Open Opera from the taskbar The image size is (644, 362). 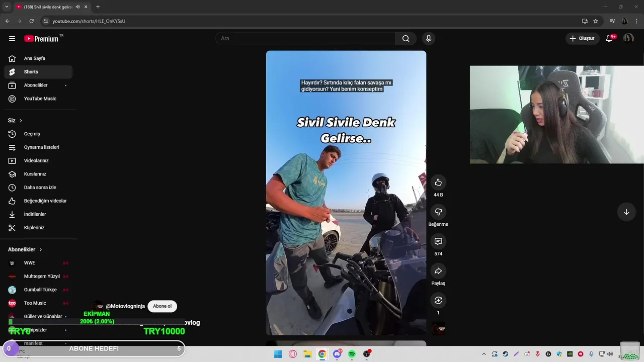293,354
